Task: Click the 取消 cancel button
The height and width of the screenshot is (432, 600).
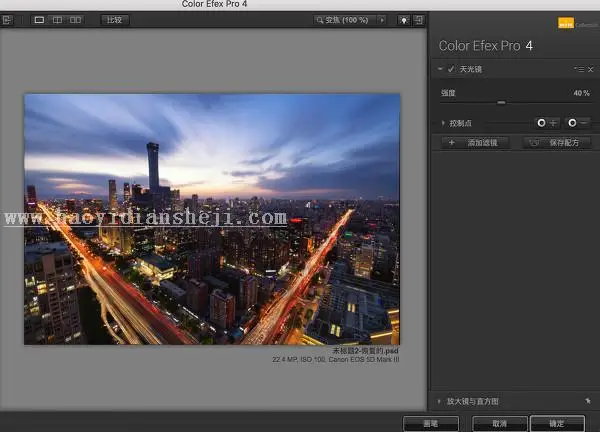Action: (499, 424)
